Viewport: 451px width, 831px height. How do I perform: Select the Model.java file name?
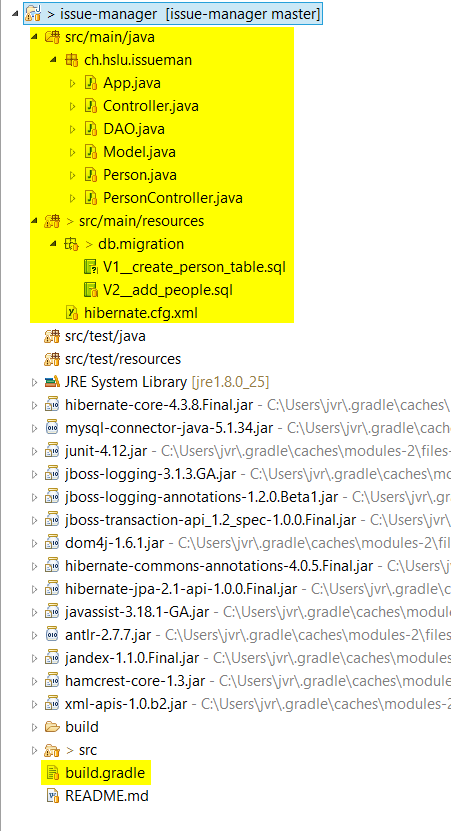pos(139,152)
